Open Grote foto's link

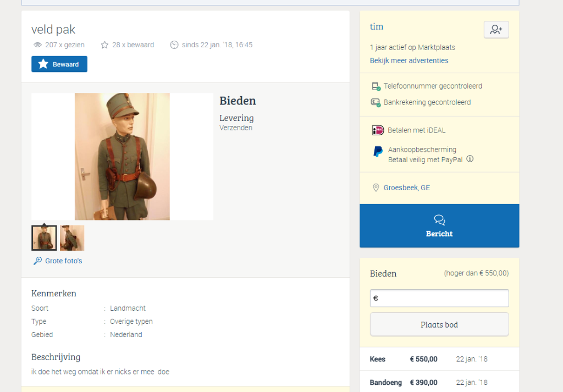(x=64, y=261)
